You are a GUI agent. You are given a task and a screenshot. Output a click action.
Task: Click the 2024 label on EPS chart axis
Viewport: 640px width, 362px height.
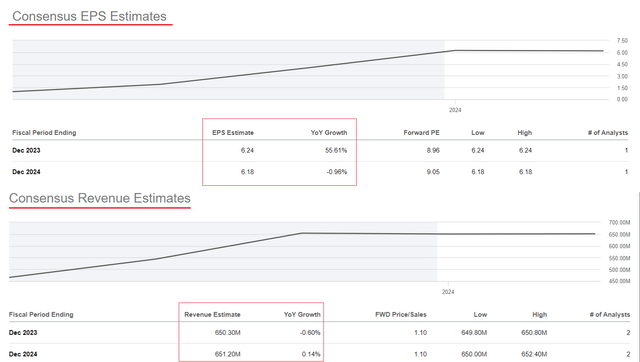click(x=455, y=110)
